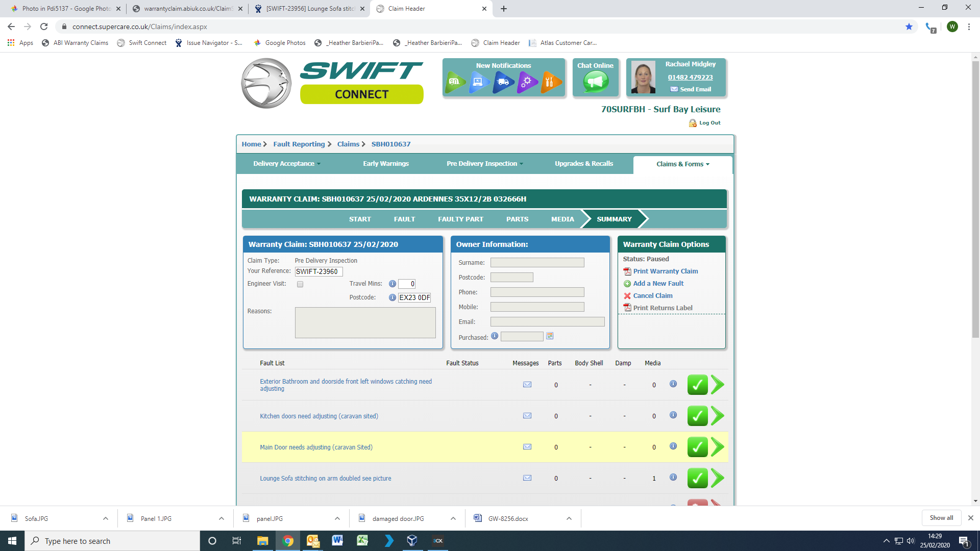Tick the Engineer Visit checkbox

click(300, 284)
